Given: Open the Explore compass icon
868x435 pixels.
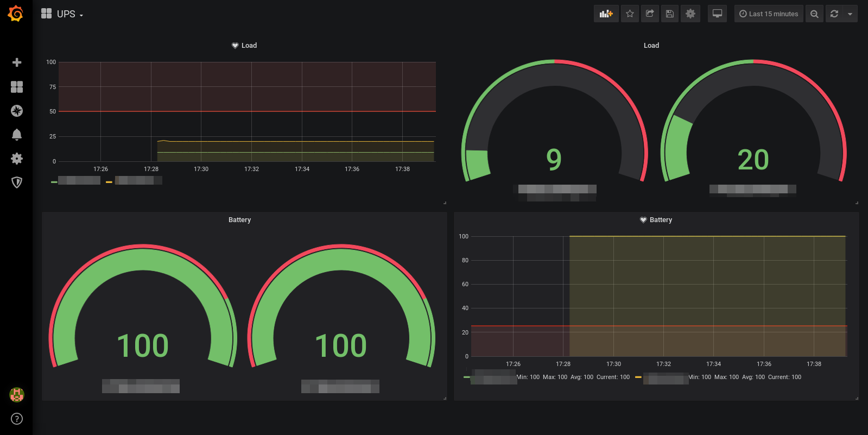Looking at the screenshot, I should pos(17,111).
